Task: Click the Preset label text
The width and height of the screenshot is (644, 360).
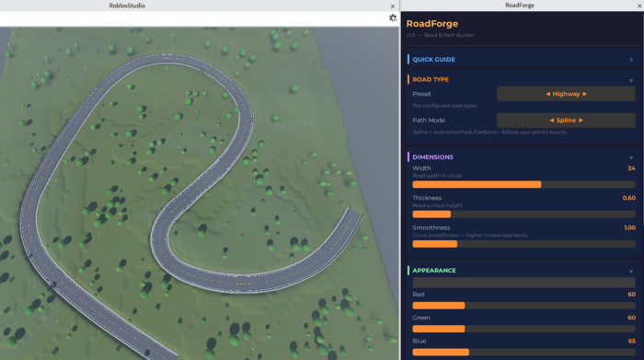Action: tap(421, 94)
